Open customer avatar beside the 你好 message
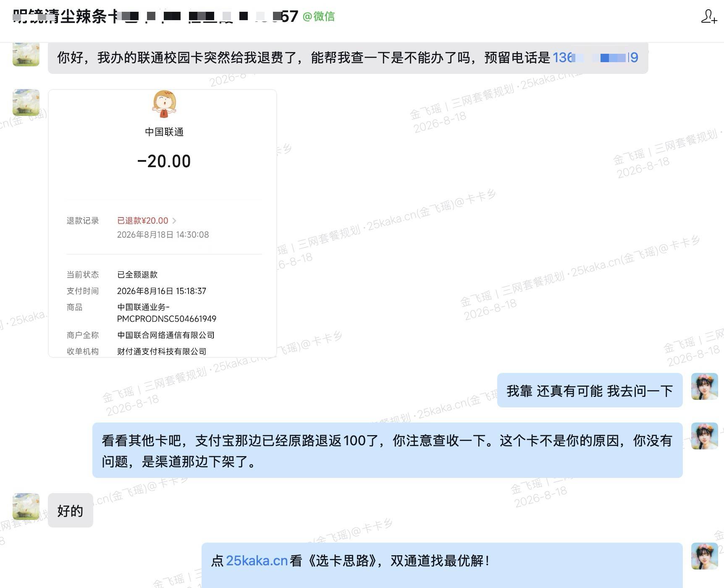Image resolution: width=724 pixels, height=588 pixels. 26,54
